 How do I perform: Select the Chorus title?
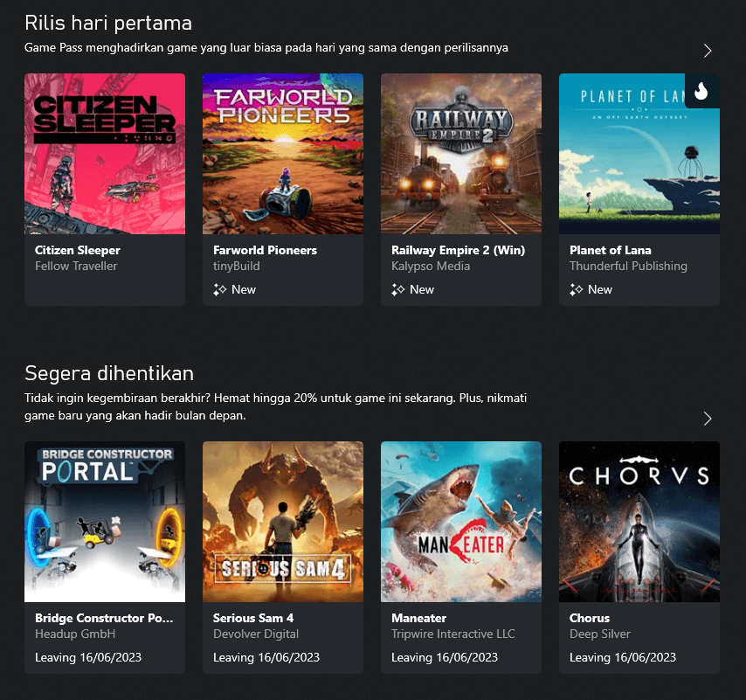coord(590,618)
